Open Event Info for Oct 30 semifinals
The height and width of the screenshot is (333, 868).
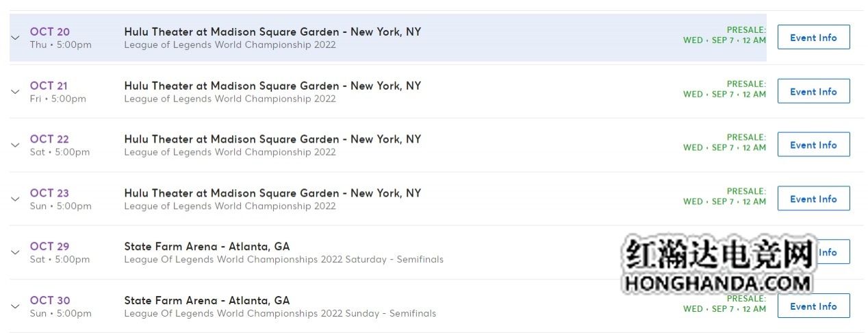tap(813, 306)
